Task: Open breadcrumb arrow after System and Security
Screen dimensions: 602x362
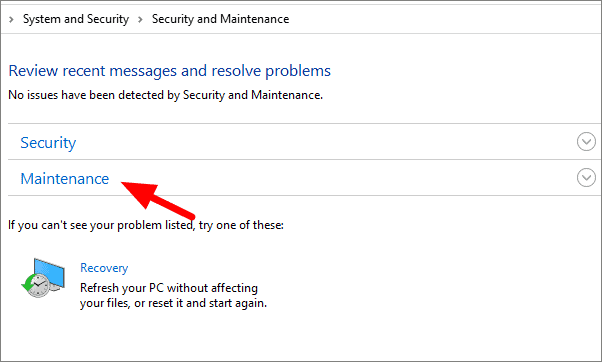Action: pyautogui.click(x=140, y=19)
